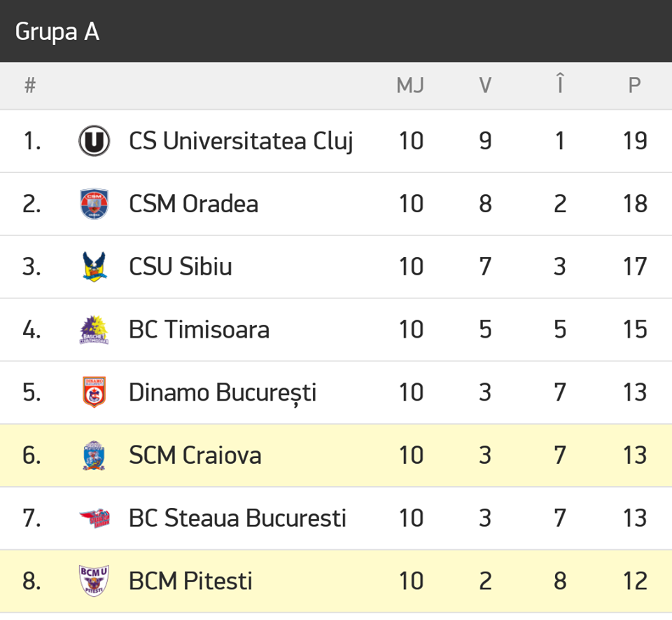672x620 pixels.
Task: Sort by the P points column header
Action: tap(634, 85)
